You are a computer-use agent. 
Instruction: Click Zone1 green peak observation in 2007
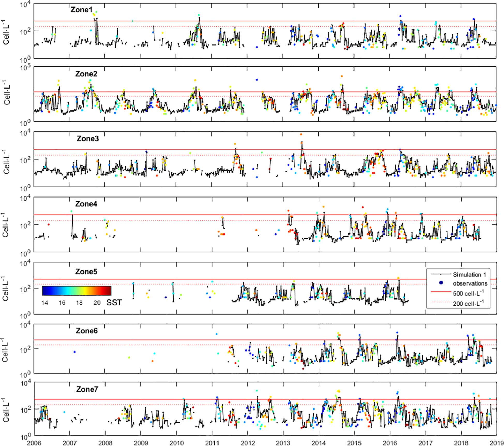point(96,12)
